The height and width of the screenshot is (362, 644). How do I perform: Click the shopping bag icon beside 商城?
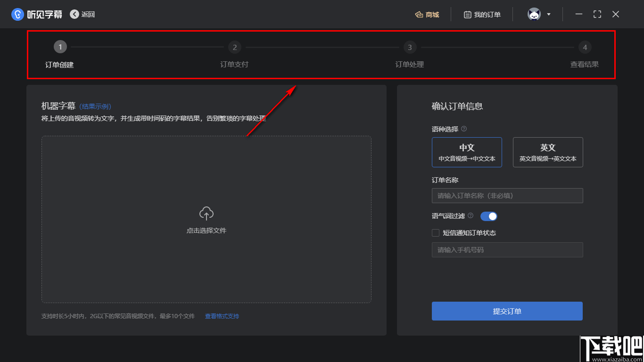click(419, 14)
